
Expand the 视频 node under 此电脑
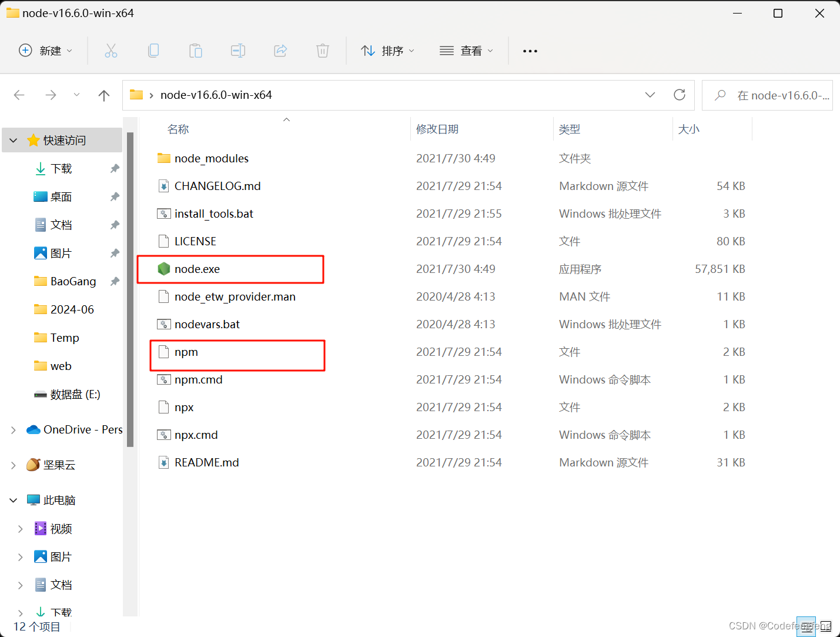coord(21,529)
